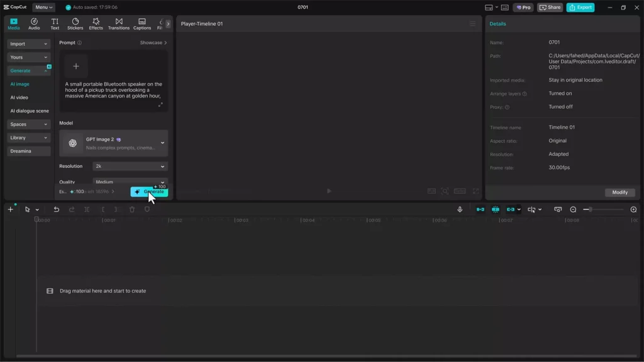This screenshot has height=362, width=644.
Task: Zoom in the timeline
Action: pos(633,209)
